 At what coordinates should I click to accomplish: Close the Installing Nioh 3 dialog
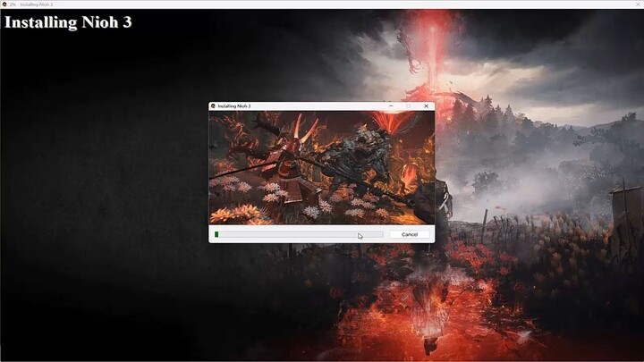coord(426,105)
